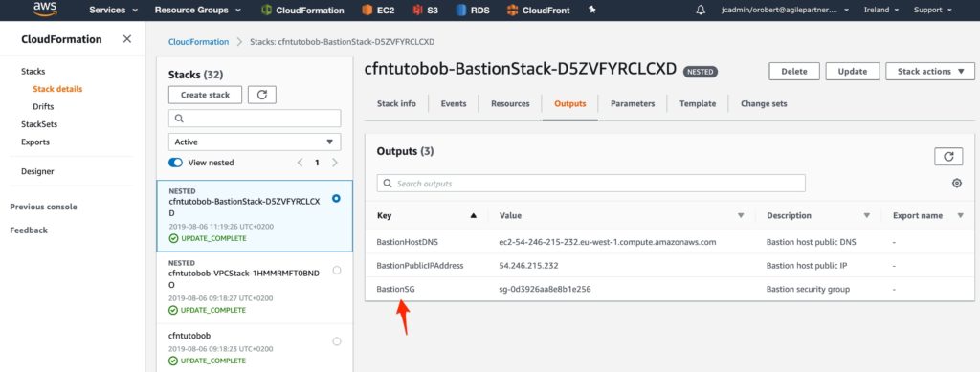Click the AWS logo home icon

point(45,9)
